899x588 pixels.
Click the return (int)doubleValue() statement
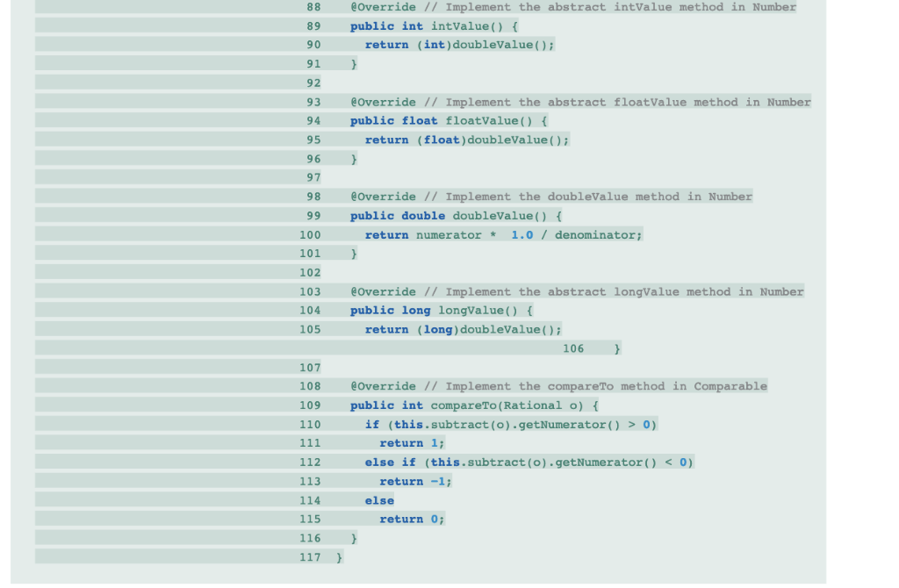point(460,46)
